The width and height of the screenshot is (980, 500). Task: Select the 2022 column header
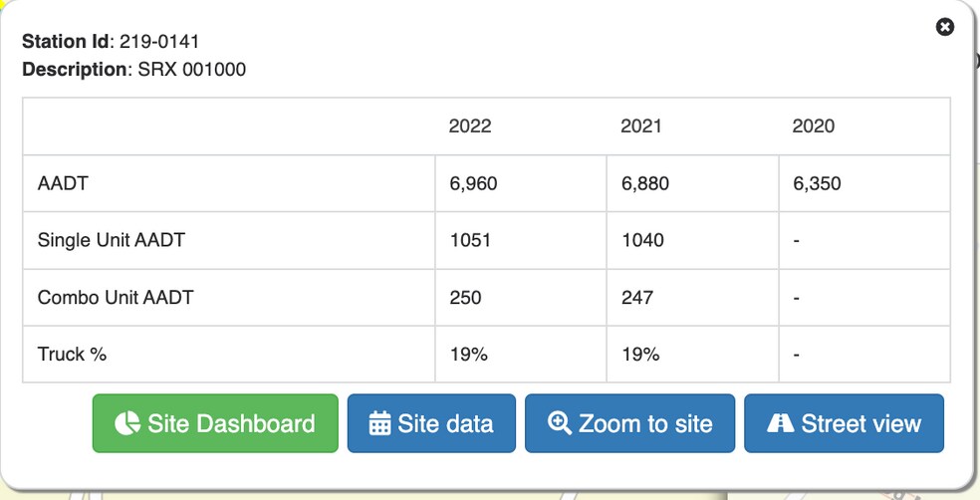(470, 126)
